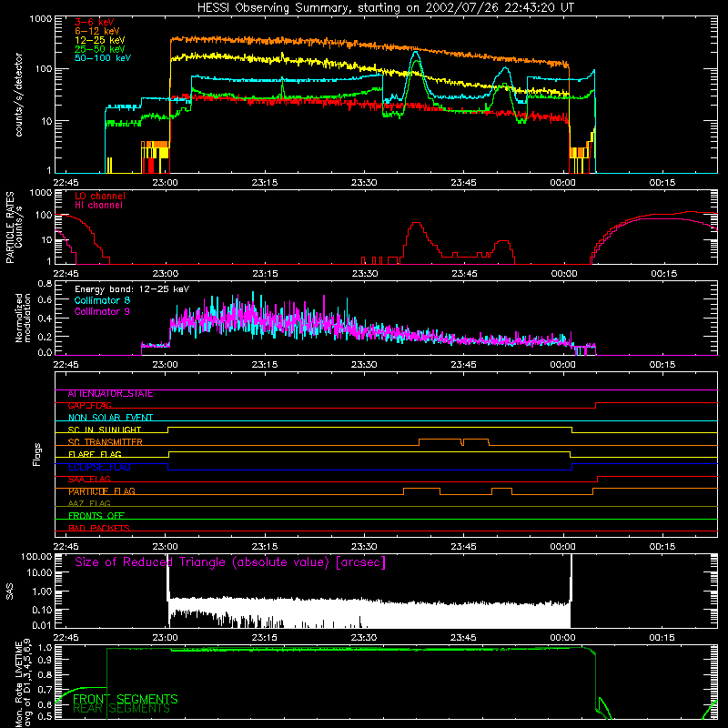Click the yellow 12-25 keV legend label in the top panel
728x728 pixels.
click(x=99, y=40)
